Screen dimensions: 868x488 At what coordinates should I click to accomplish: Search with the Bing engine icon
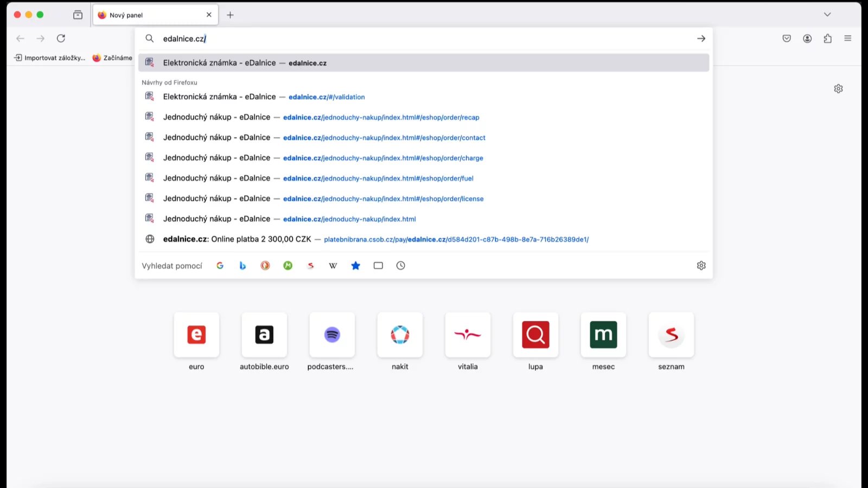242,266
